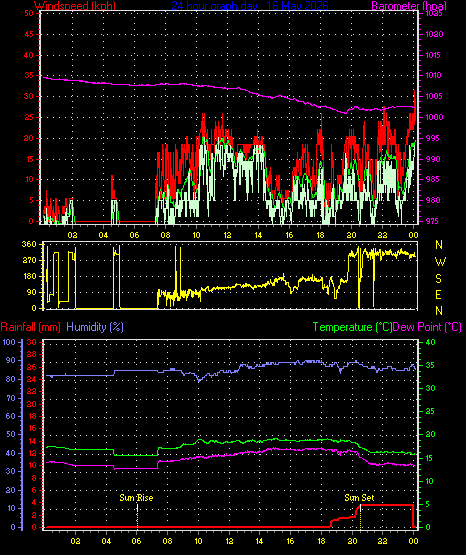Click the barometer axis value '1000'
466x555 pixels.
click(434, 117)
